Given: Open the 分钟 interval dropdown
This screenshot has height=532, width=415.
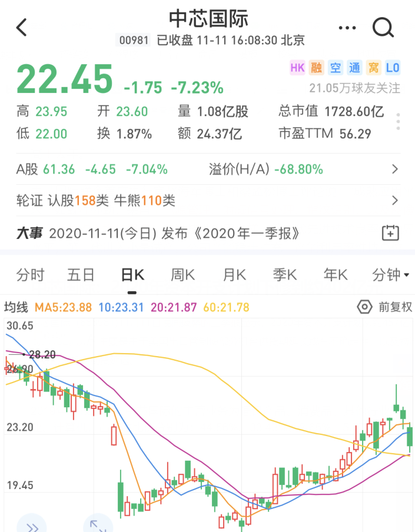Looking at the screenshot, I should coord(390,274).
